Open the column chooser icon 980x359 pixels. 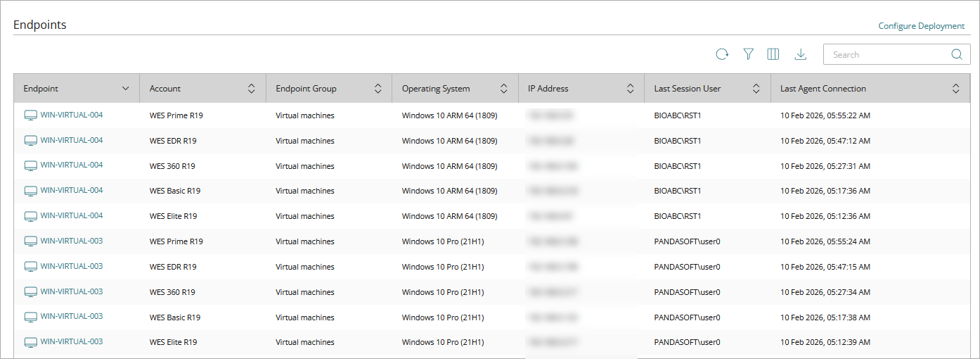tap(773, 54)
